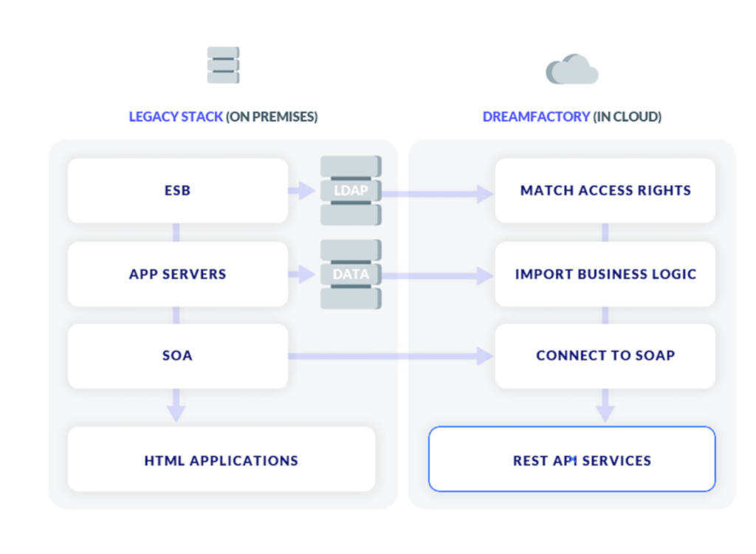Click the down arrow above HTML Applications
The width and height of the screenshot is (756, 554).
(176, 410)
